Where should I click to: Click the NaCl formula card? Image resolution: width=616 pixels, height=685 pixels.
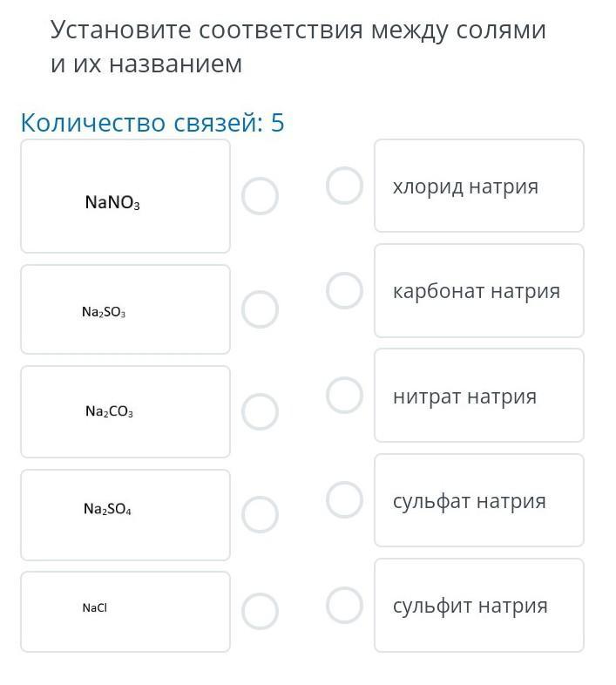pos(125,612)
